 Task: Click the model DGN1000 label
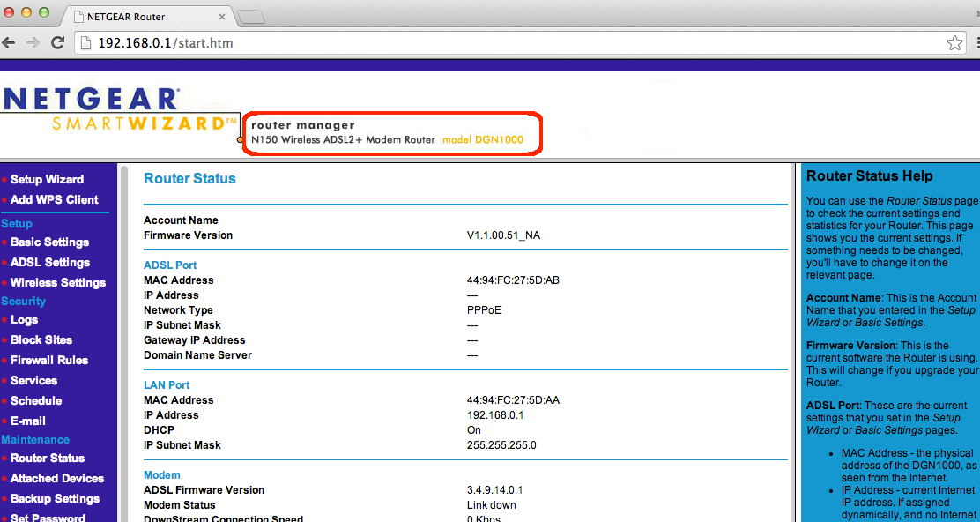tap(482, 140)
